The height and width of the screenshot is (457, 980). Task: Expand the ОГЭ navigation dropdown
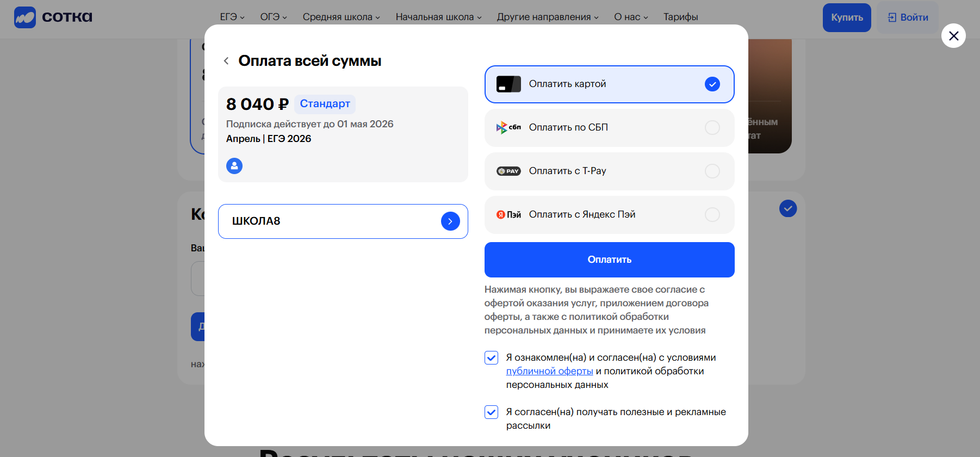(274, 17)
